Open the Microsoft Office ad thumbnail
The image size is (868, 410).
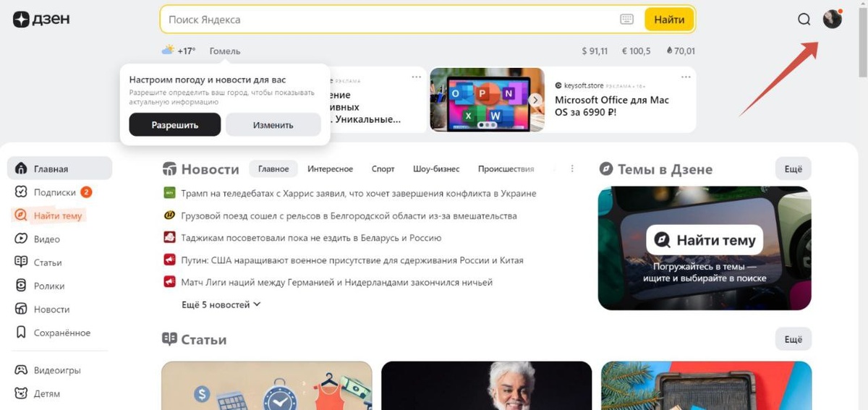click(x=487, y=100)
